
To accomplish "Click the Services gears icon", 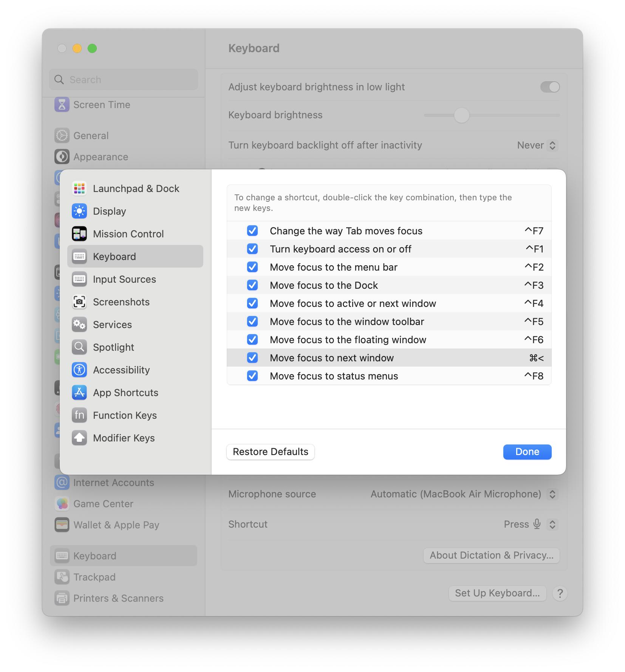I will click(x=79, y=324).
